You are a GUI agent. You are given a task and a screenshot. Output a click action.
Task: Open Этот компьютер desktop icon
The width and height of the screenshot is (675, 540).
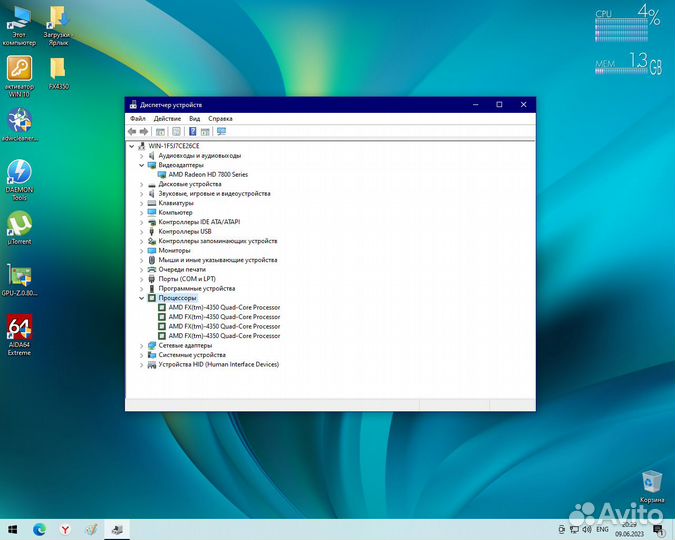[19, 25]
